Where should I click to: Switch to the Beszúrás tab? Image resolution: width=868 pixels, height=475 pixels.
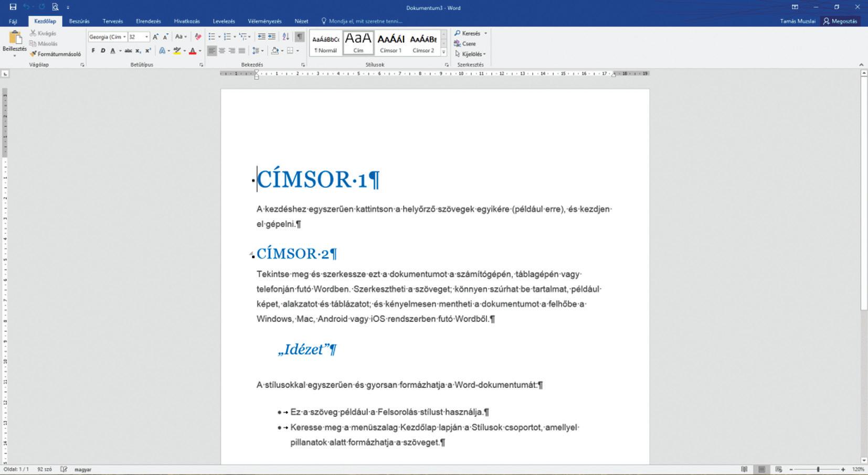79,21
